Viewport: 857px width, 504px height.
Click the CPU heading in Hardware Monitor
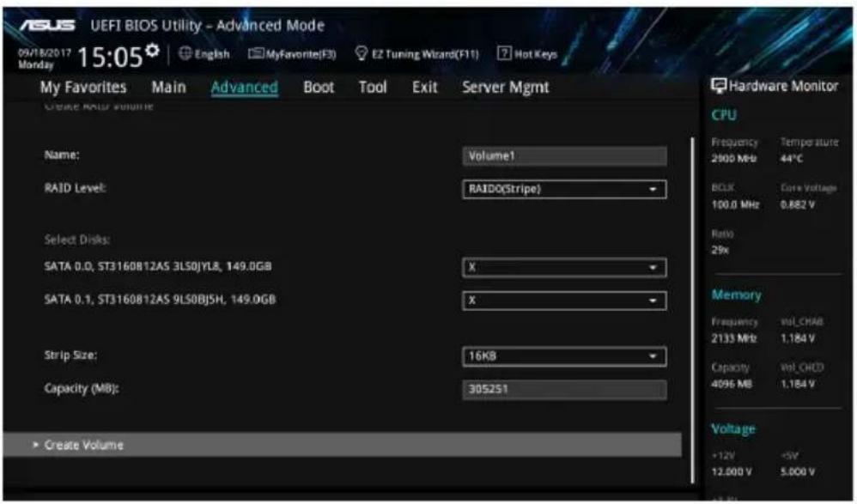click(x=724, y=115)
